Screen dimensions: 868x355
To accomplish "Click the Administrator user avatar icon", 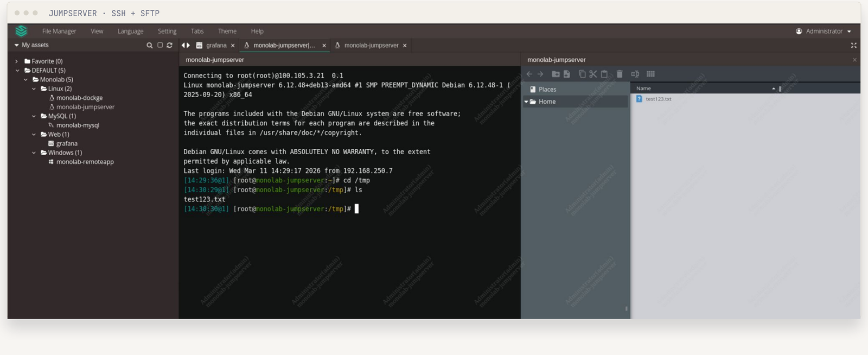I will click(799, 31).
